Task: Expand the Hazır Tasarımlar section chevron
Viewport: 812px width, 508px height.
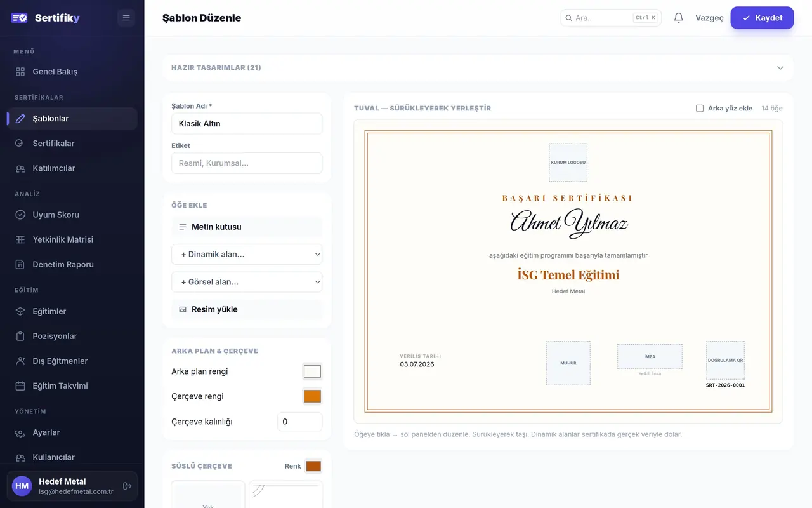Action: click(x=780, y=68)
